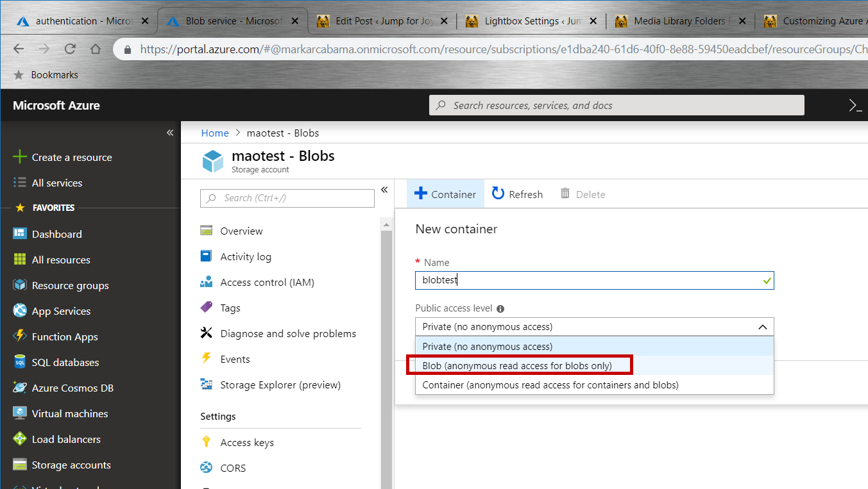Viewport: 868px width, 489px height.
Task: Click the Tags icon
Action: click(206, 308)
